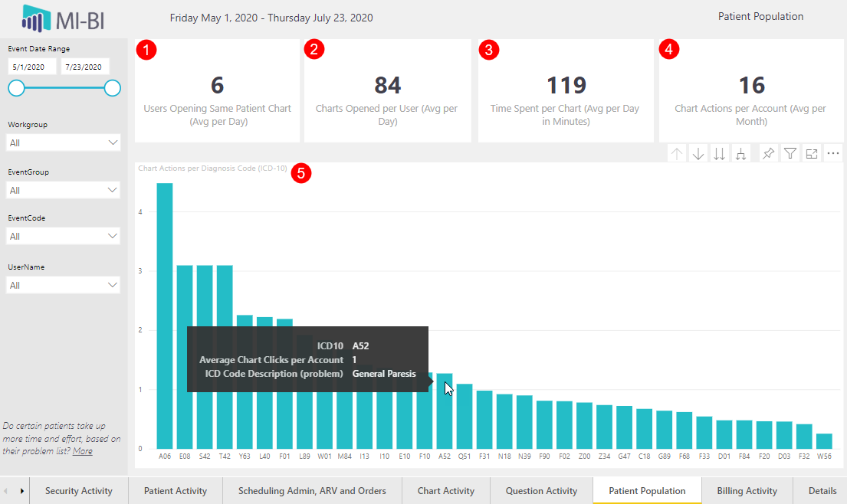Pin the chart visual using pin icon
This screenshot has height=504, width=847.
(767, 154)
